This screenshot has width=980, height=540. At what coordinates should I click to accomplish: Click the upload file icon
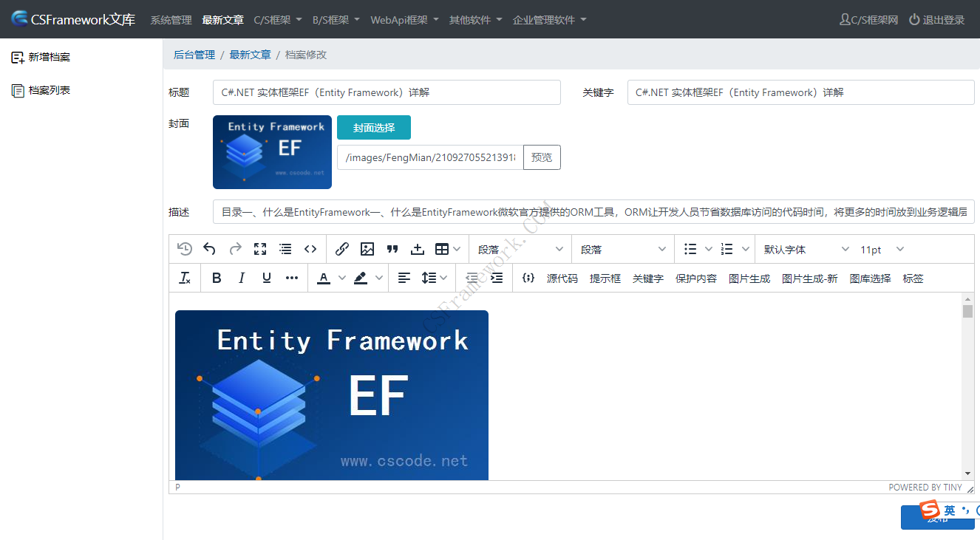coord(418,249)
